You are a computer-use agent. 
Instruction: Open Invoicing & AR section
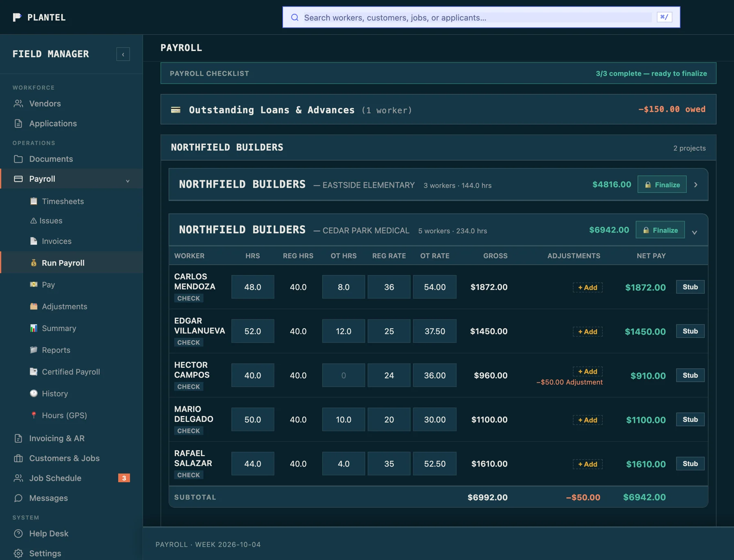pos(71,438)
